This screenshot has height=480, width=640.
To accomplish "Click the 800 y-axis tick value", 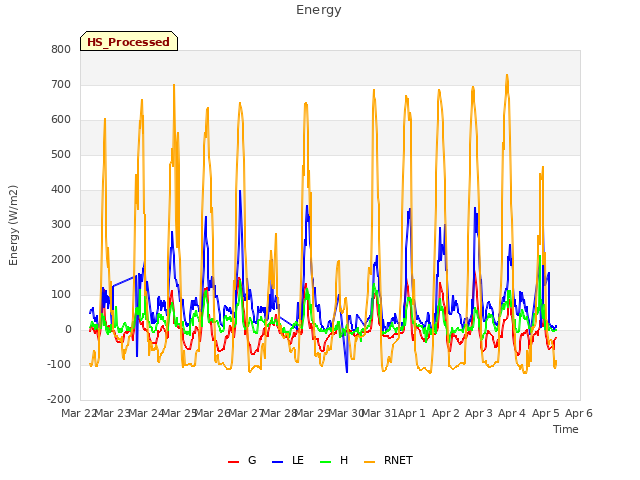I will pos(61,49).
